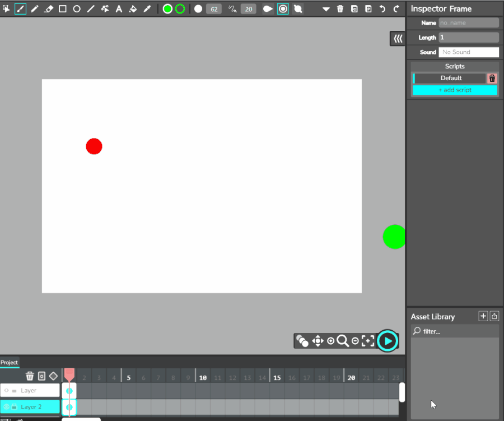504x421 pixels.
Task: Click the brush size preview dot
Action: (198, 9)
